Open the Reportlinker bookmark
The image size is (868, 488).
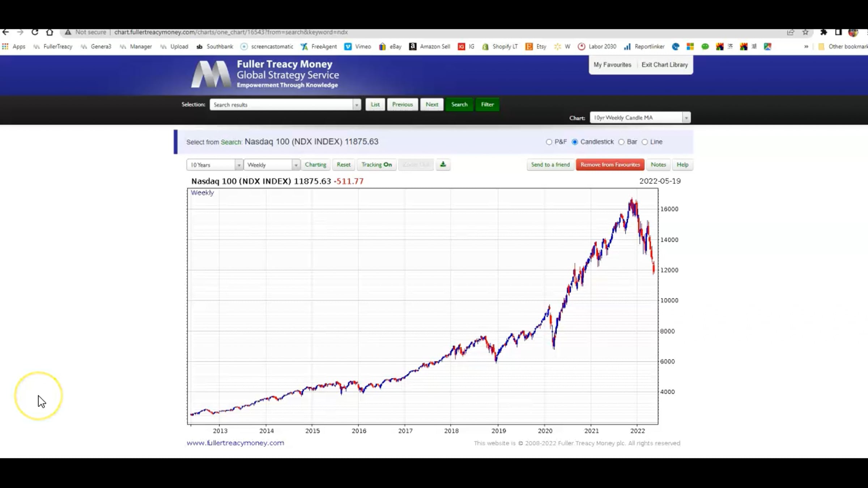coord(644,47)
